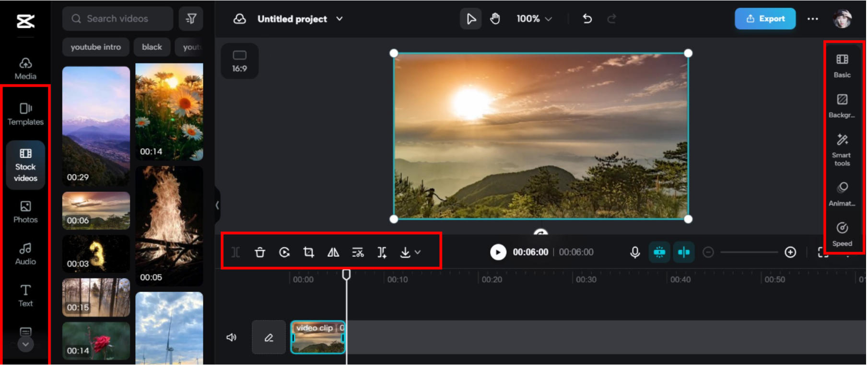Click the 00:30 timeline ruler mark

[x=586, y=279]
